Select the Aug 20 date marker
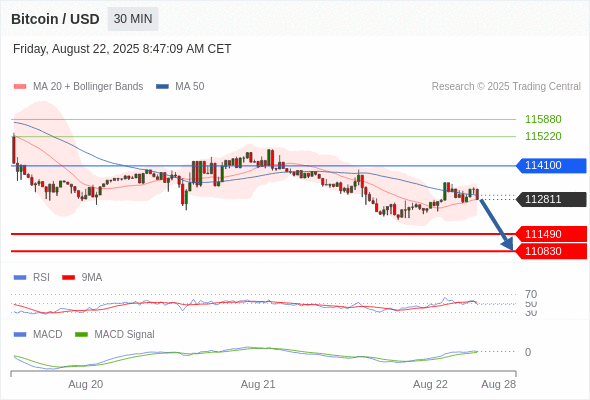The height and width of the screenshot is (400, 590). pyautogui.click(x=85, y=385)
